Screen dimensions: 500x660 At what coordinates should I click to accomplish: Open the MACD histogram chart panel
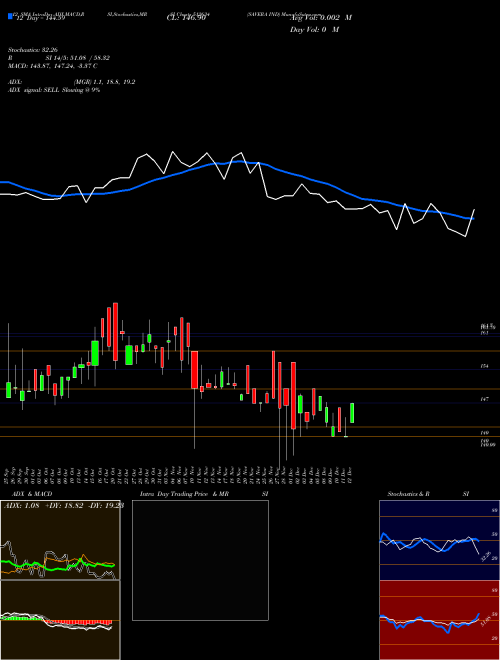coord(60,620)
